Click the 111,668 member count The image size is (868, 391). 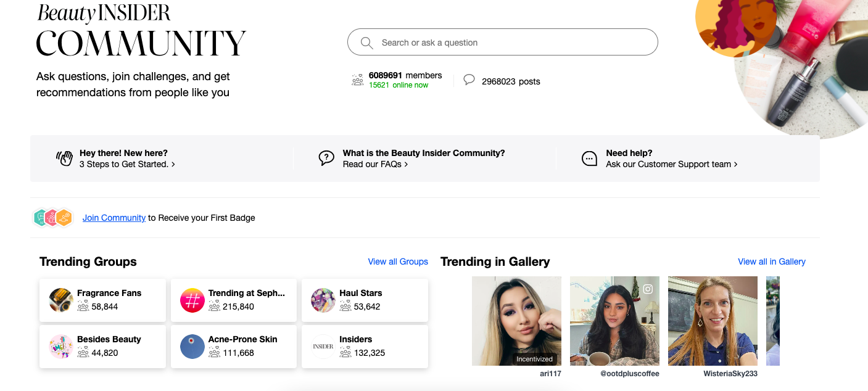point(238,353)
